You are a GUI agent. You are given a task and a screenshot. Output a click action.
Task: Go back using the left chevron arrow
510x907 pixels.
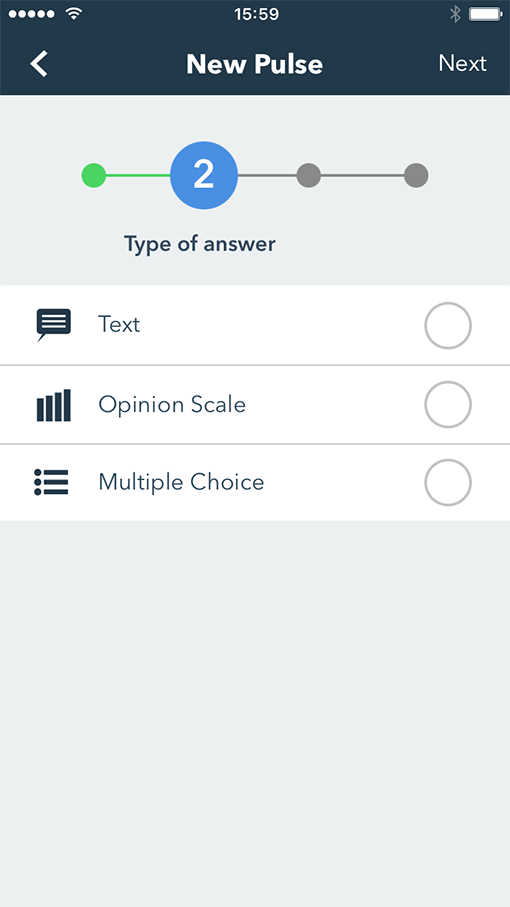(39, 63)
